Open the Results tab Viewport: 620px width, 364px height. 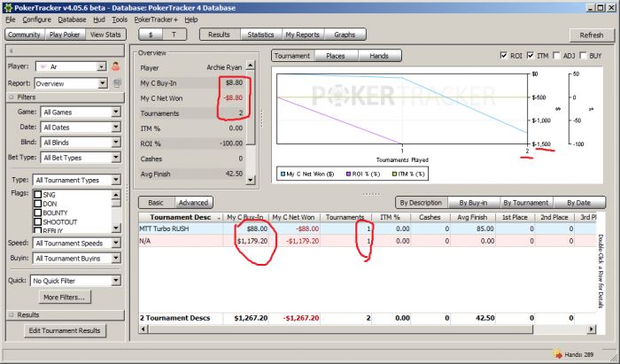coord(219,35)
